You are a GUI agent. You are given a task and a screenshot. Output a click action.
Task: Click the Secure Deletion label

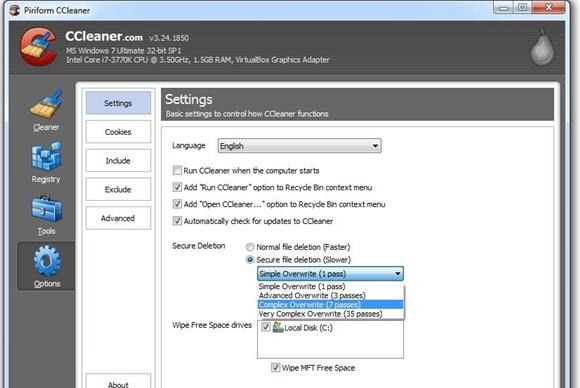pos(199,246)
